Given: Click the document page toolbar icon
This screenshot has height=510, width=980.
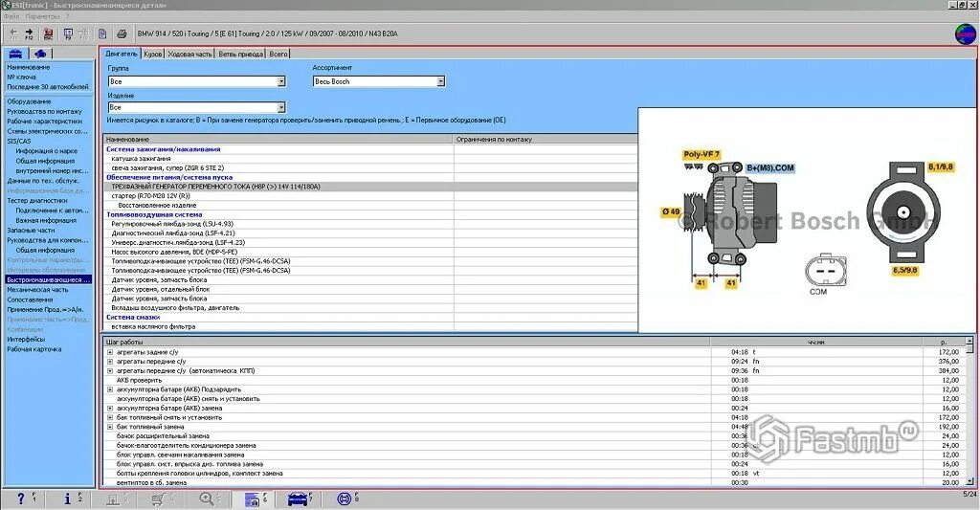Looking at the screenshot, I should (102, 33).
